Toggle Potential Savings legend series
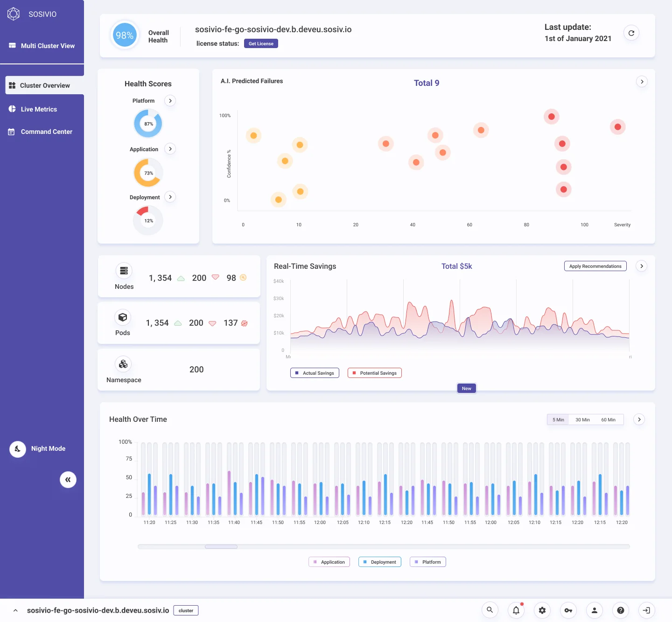 [x=375, y=373]
